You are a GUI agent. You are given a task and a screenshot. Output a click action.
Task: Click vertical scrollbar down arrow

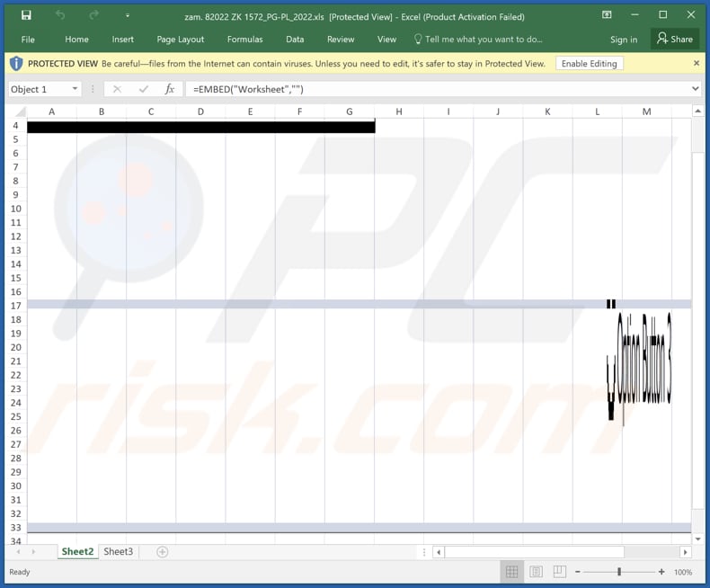click(x=697, y=539)
